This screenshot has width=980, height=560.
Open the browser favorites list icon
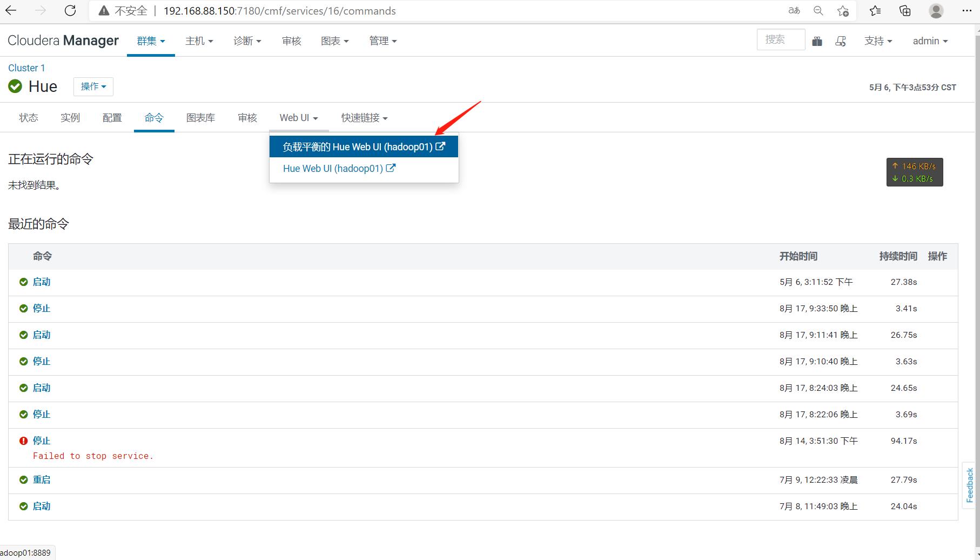tap(875, 11)
